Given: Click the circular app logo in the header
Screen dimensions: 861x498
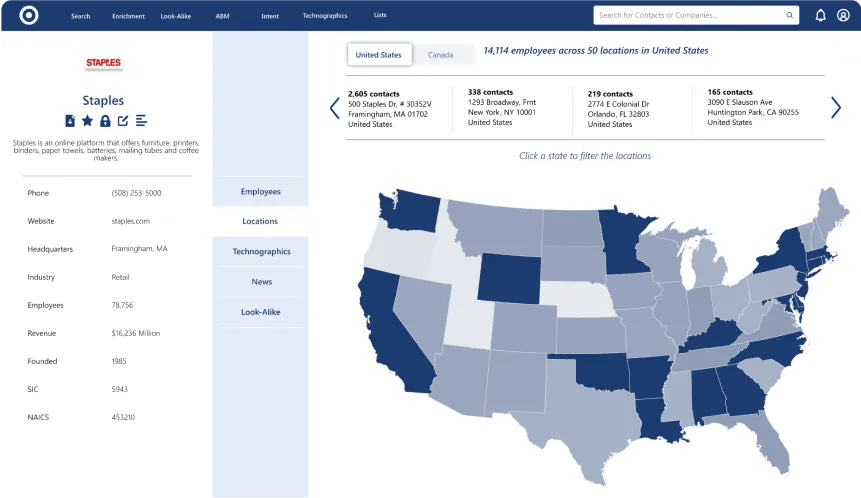Looking at the screenshot, I should 29,15.
